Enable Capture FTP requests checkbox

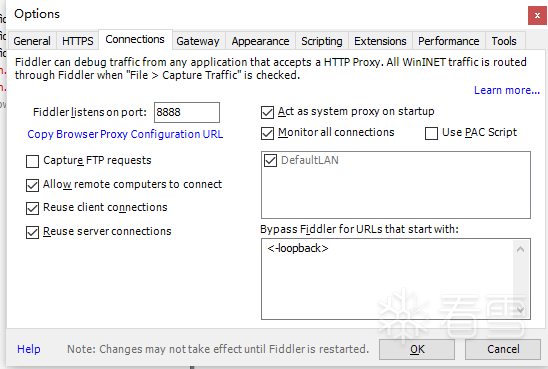click(x=33, y=161)
